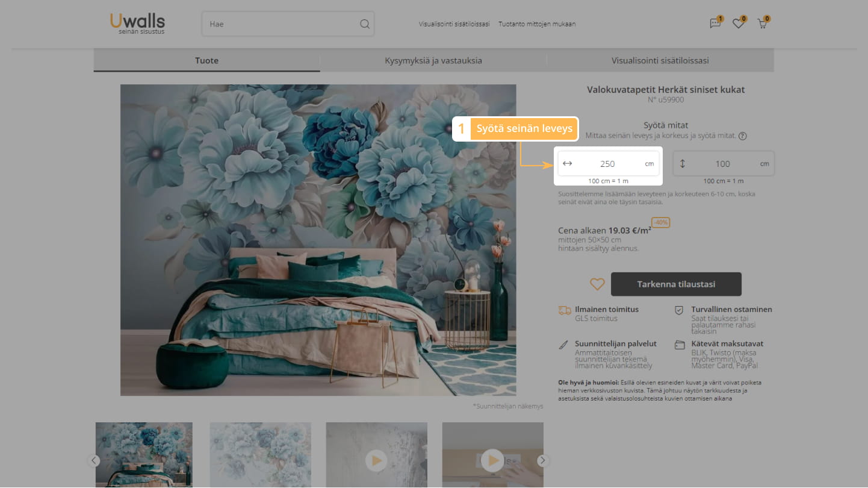This screenshot has height=488, width=868.
Task: Open Tuotanto mittojen mukaan link
Action: pos(537,24)
